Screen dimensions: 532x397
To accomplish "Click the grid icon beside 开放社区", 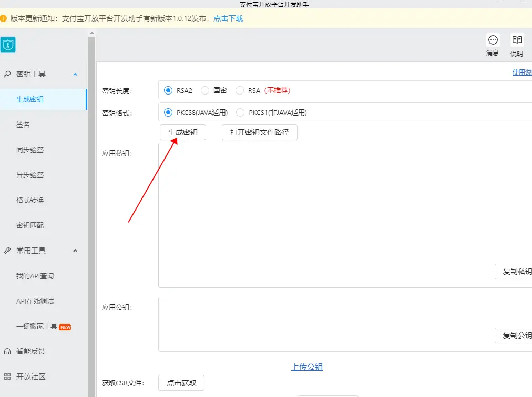I will (x=7, y=377).
